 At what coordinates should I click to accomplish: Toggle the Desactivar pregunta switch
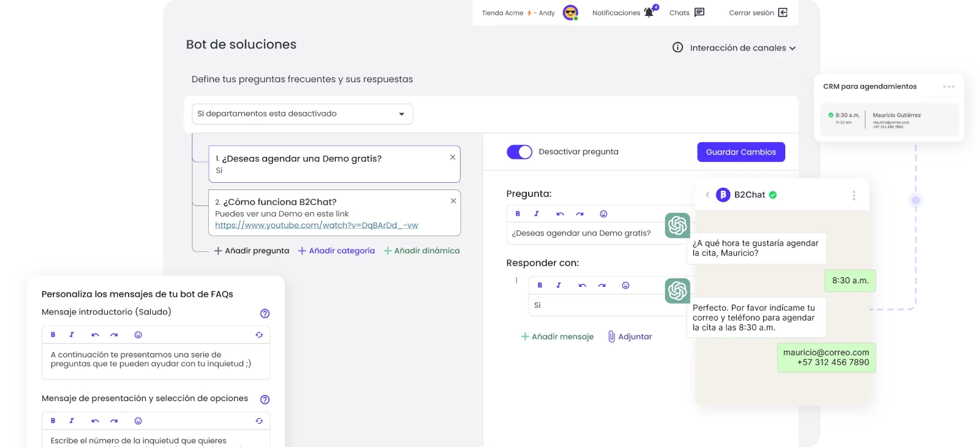tap(519, 152)
